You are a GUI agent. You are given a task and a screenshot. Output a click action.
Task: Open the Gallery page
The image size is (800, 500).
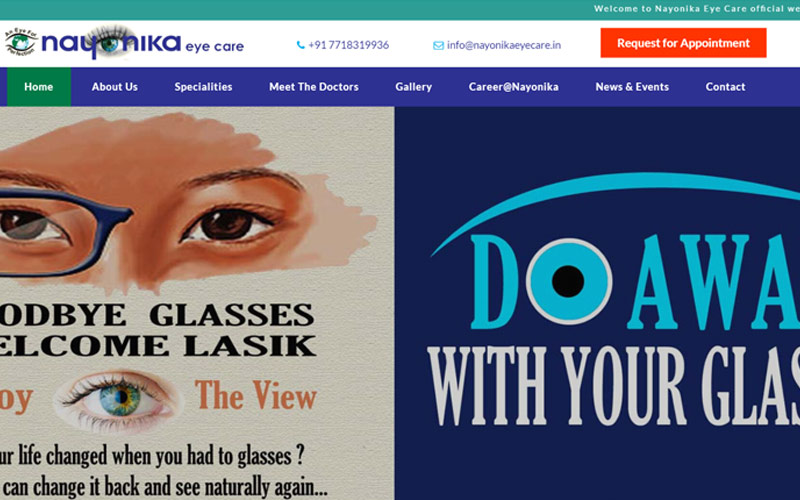tap(414, 87)
